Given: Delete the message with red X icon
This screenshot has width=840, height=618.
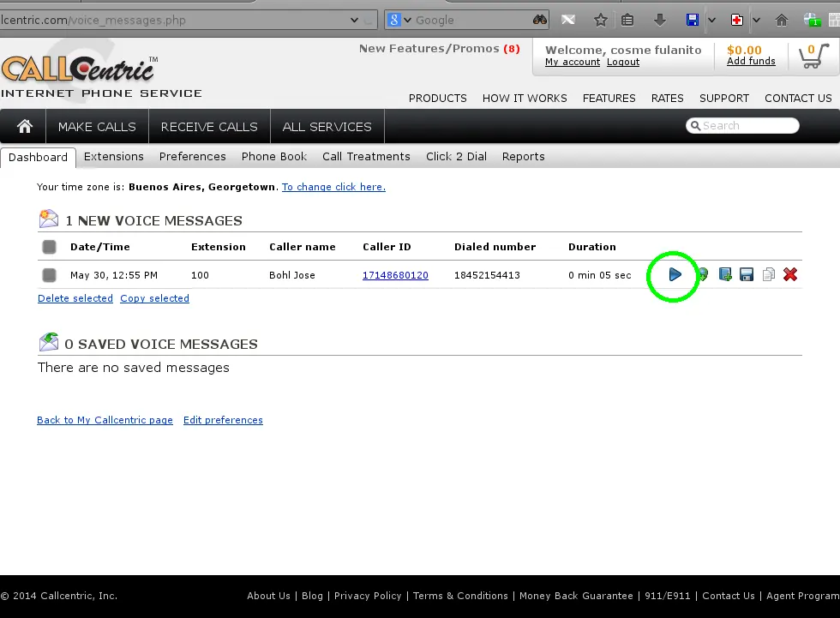Looking at the screenshot, I should [790, 275].
